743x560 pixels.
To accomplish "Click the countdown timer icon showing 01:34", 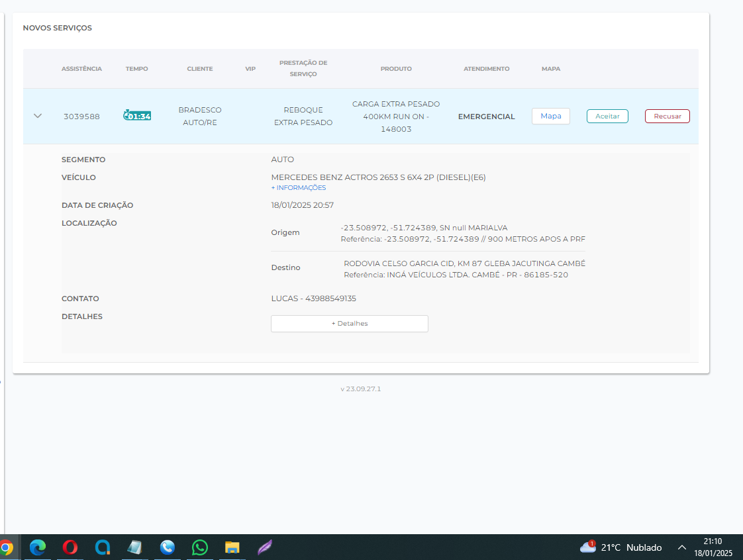I will [x=137, y=116].
